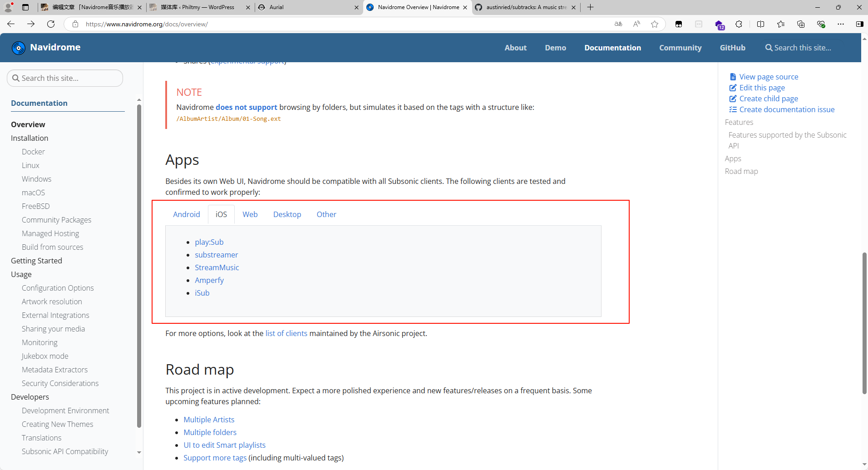Open Multiple Artists roadmap link
This screenshot has height=470, width=868.
209,420
